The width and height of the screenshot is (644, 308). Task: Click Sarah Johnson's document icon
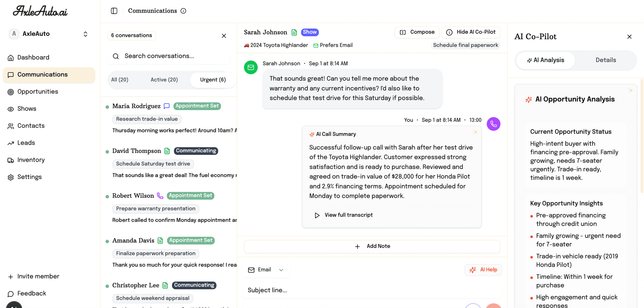pos(294,32)
